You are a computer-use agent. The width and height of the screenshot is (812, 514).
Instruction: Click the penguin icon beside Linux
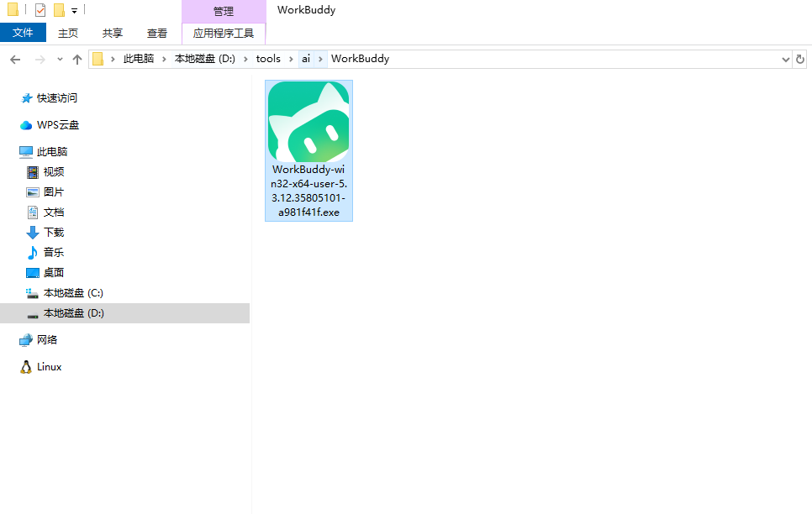point(26,367)
